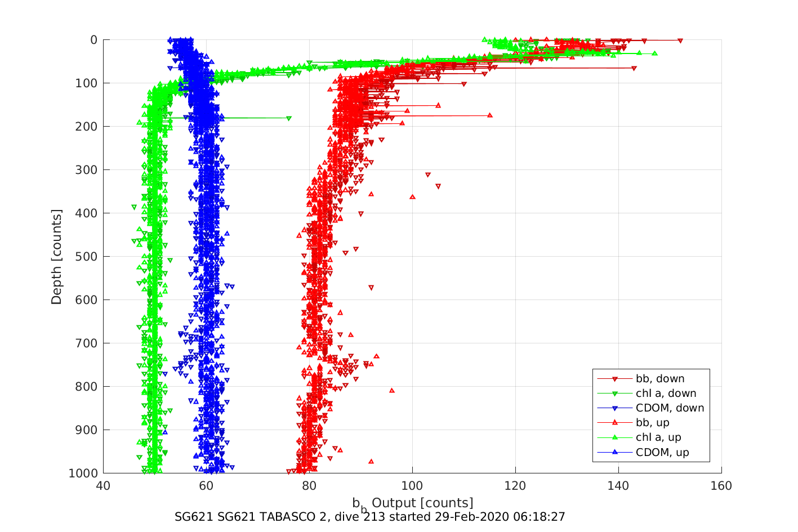Click the 100 tick label on x-axis
798x532 pixels.
click(412, 486)
